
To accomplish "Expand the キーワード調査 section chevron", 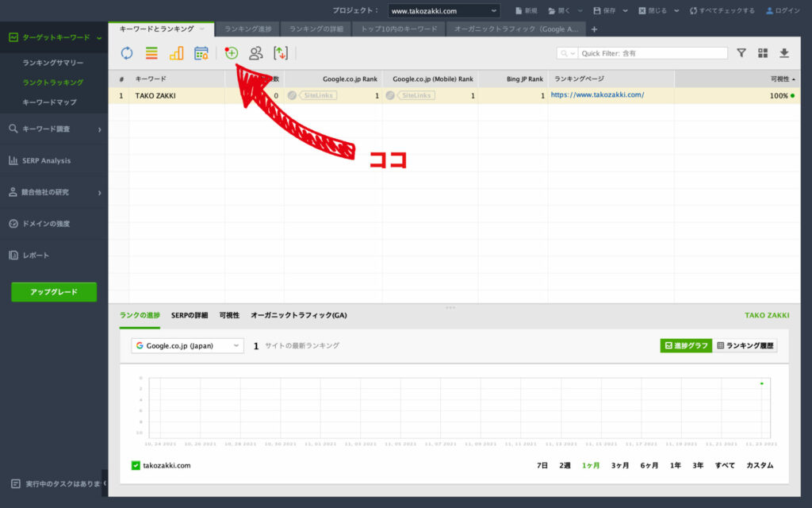I will (x=99, y=129).
